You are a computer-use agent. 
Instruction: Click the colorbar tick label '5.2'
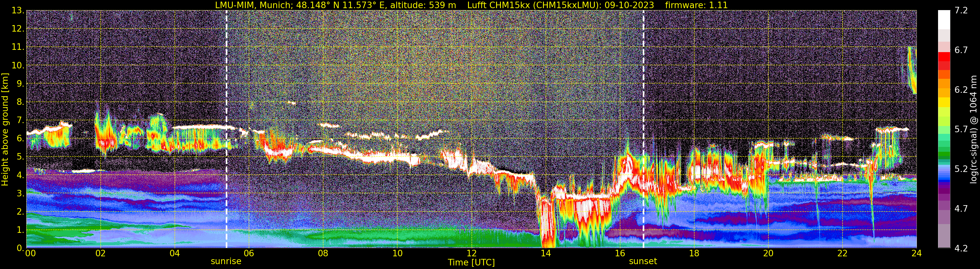coord(961,169)
